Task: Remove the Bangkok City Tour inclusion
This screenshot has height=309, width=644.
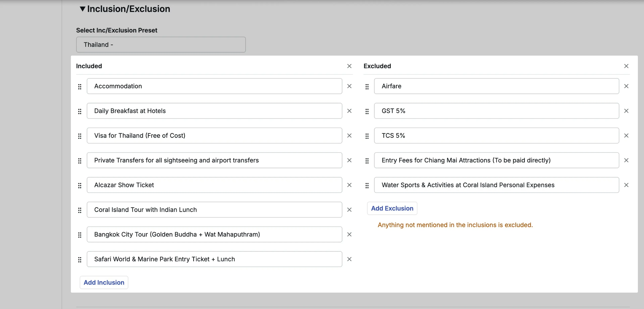Action: (349, 234)
